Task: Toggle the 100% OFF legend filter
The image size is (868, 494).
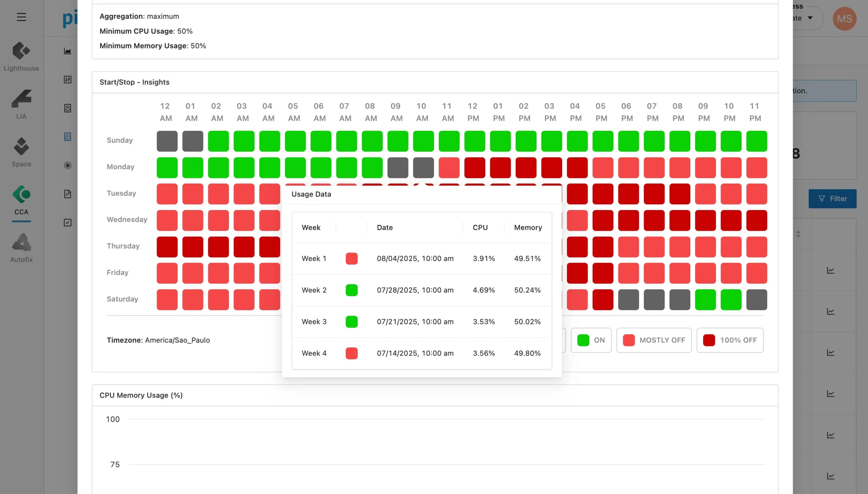Action: click(730, 340)
